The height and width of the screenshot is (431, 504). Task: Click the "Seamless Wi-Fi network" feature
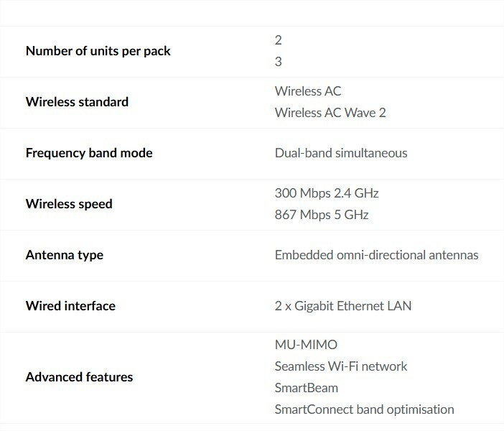tap(341, 366)
